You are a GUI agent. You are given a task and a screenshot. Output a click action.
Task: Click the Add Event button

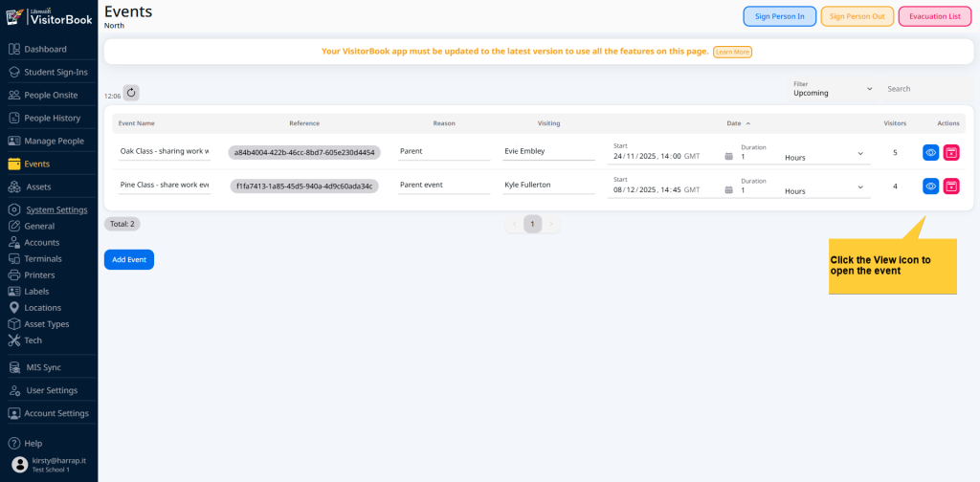[128, 259]
